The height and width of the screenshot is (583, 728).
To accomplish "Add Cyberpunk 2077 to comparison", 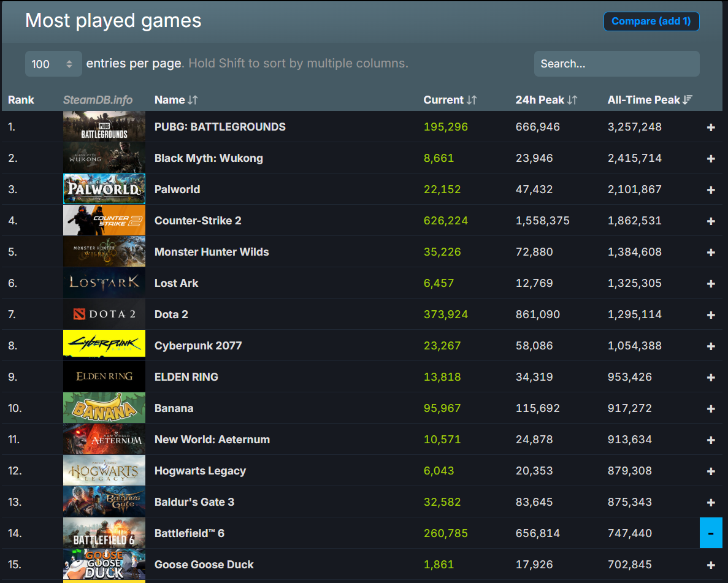I will pos(711,346).
